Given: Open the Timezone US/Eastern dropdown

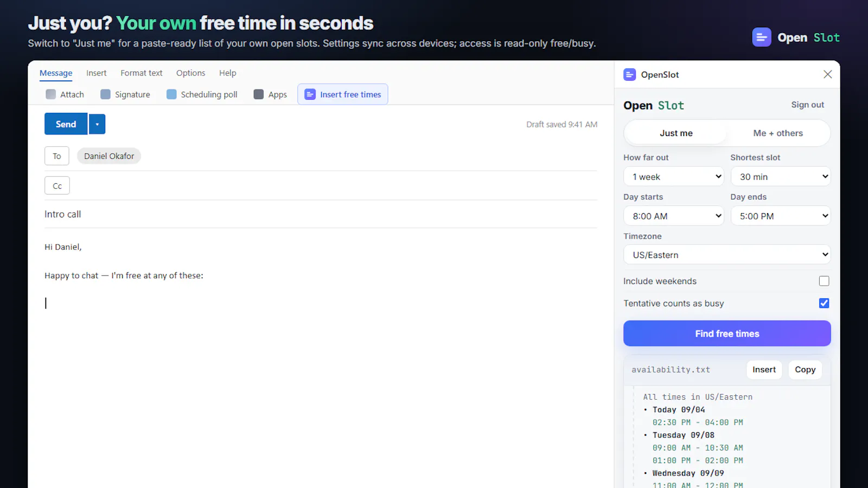Looking at the screenshot, I should [x=727, y=255].
